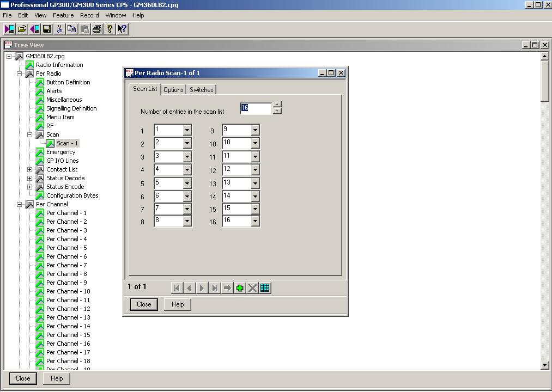Go to last record in navigator
552x392 pixels.
click(x=214, y=288)
